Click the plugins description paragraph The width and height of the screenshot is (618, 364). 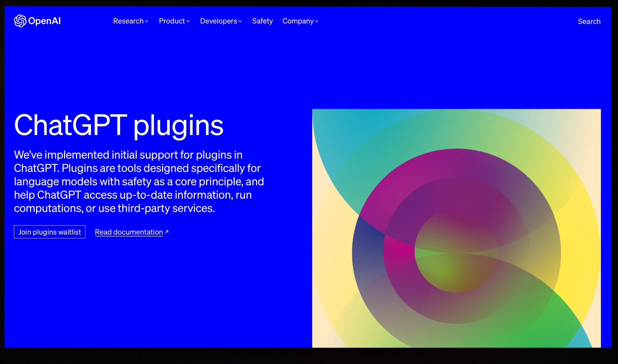tap(139, 181)
